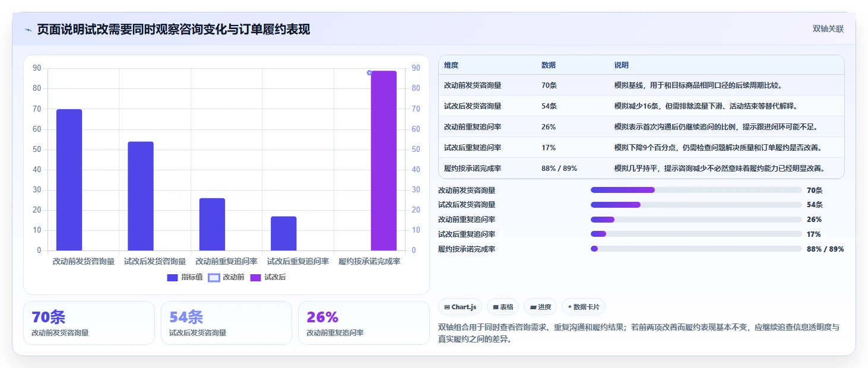The width and height of the screenshot is (868, 368).
Task: Click table value 70条
Action: click(549, 85)
